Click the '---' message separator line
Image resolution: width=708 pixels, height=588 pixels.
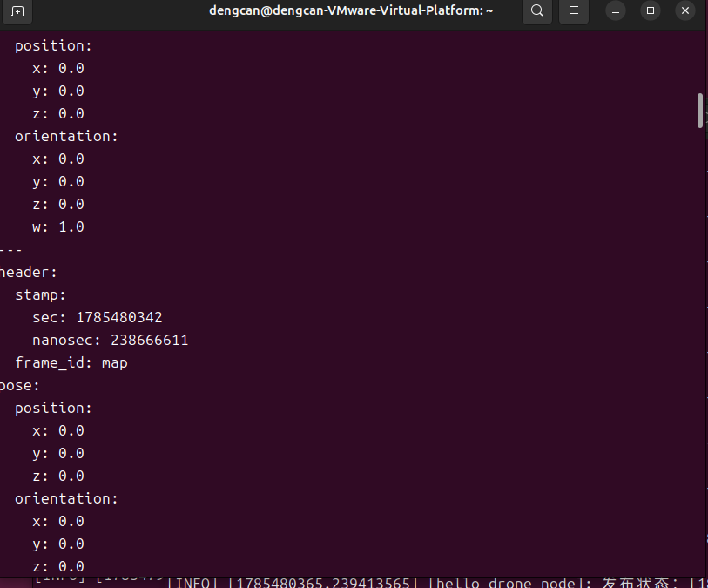coord(10,250)
